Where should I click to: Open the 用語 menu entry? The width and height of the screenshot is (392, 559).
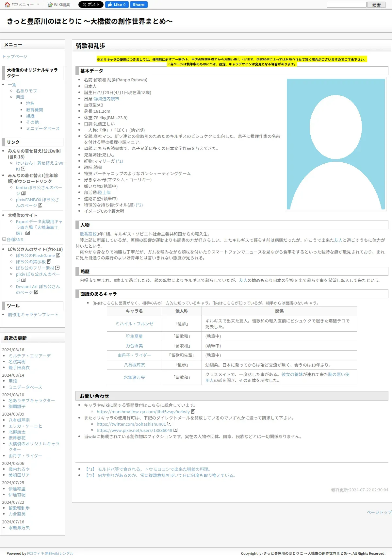20,97
